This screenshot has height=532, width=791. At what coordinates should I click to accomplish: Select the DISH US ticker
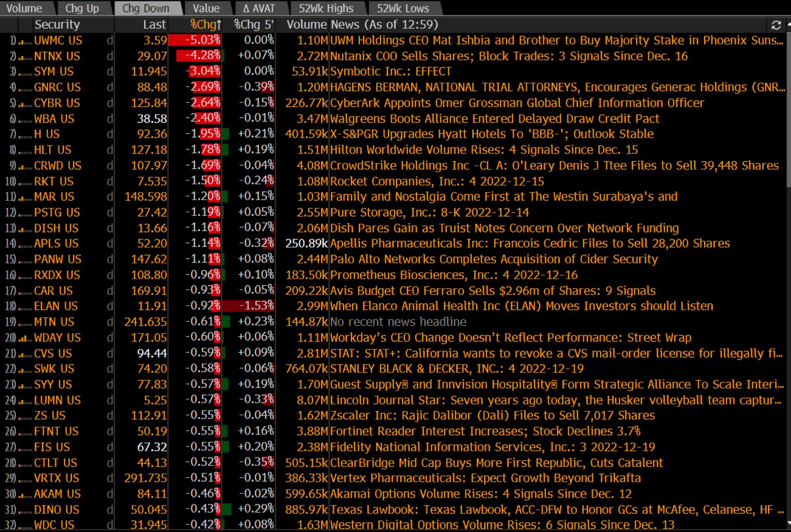(x=56, y=228)
